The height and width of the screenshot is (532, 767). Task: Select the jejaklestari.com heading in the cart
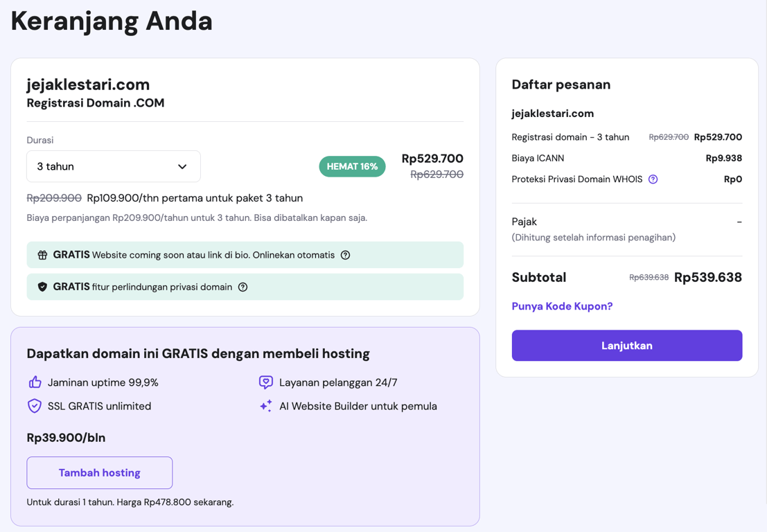88,84
